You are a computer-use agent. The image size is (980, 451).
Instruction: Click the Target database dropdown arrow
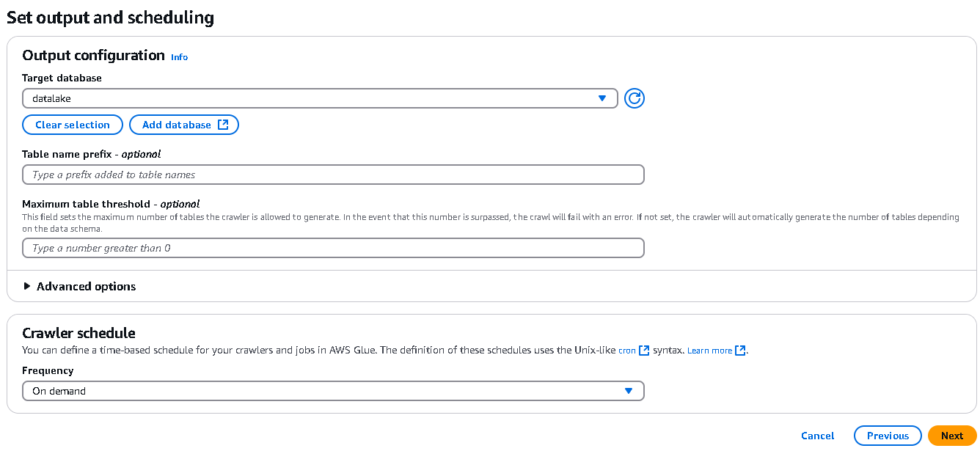click(602, 98)
